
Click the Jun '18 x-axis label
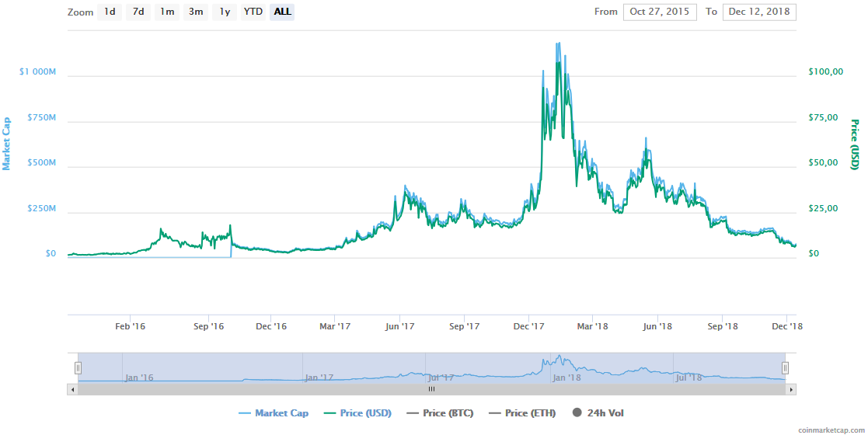[657, 327]
